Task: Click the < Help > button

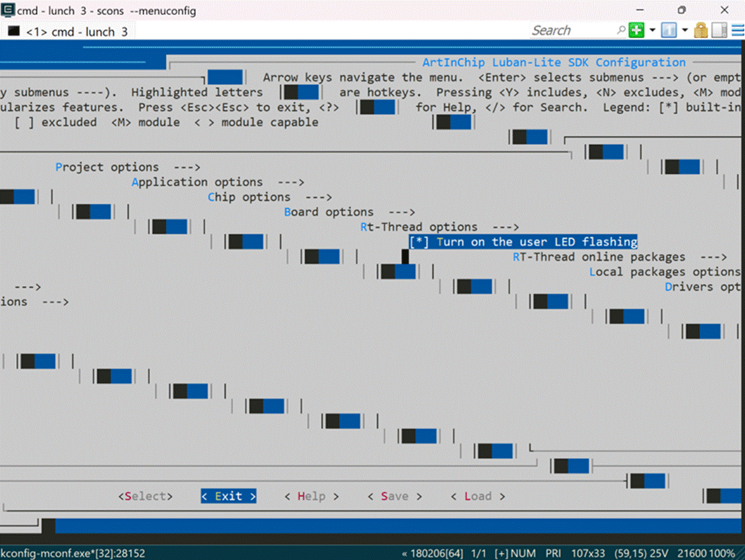Action: (x=312, y=497)
